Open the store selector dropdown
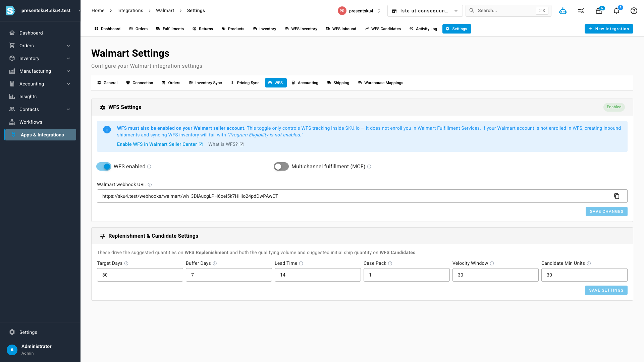Viewport: 644px width, 362px height. (x=425, y=11)
